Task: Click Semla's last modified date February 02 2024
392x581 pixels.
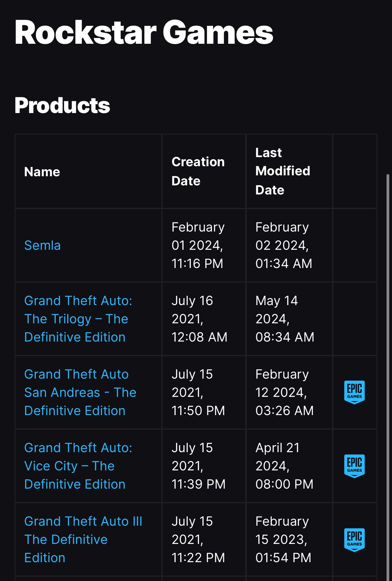Action: pos(284,245)
